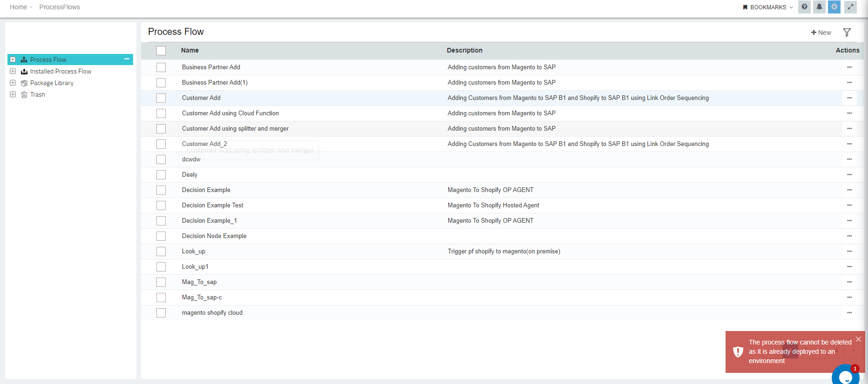This screenshot has width=868, height=384.
Task: Open the Bookmarks dropdown
Action: (768, 7)
